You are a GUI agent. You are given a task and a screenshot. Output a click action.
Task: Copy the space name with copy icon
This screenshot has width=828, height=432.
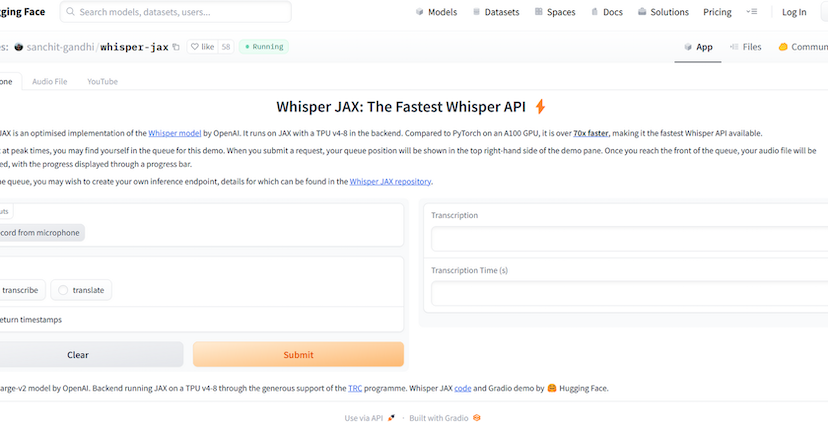pos(176,47)
